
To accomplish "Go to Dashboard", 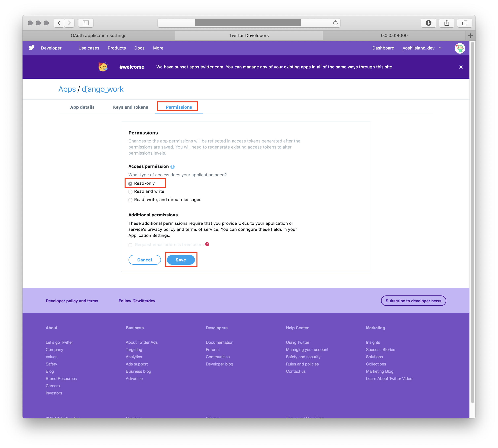I will 383,48.
